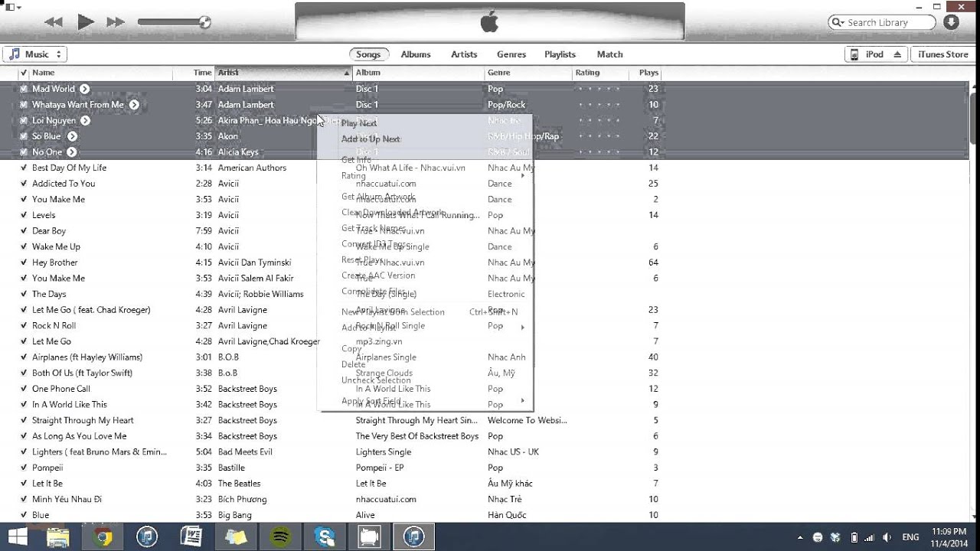Open File Explorer from the taskbar

(57, 537)
